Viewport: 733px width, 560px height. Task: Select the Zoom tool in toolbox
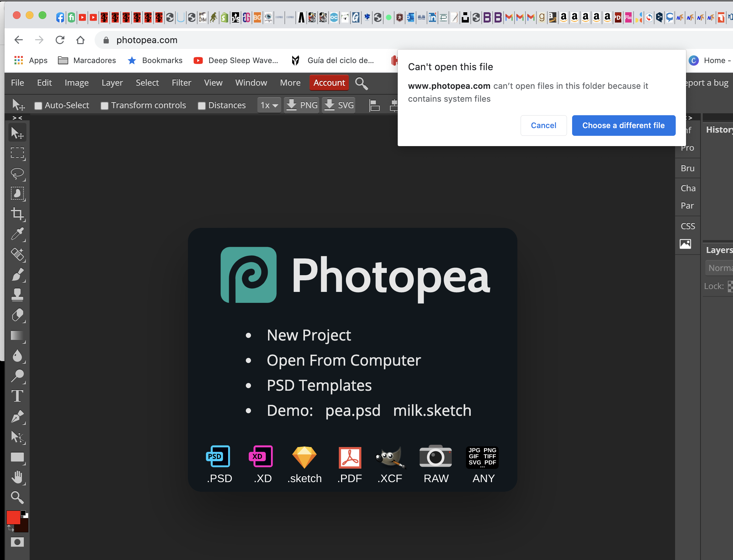pos(17,497)
